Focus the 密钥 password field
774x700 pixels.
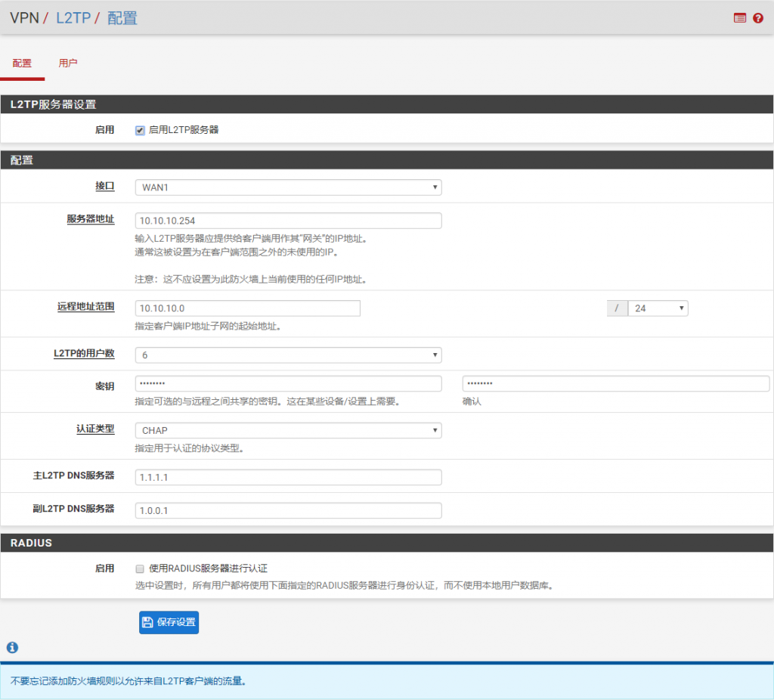pyautogui.click(x=288, y=384)
